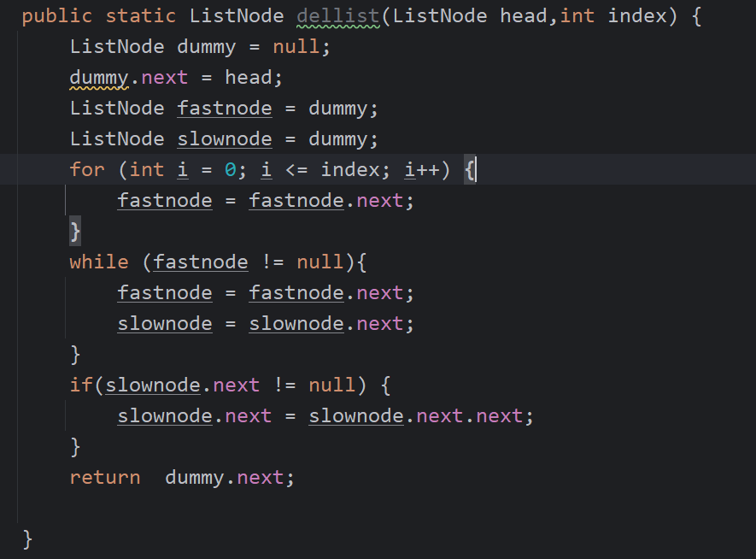Click the dummy variable with yellow warning underline
This screenshot has width=756, height=559.
pyautogui.click(x=99, y=78)
